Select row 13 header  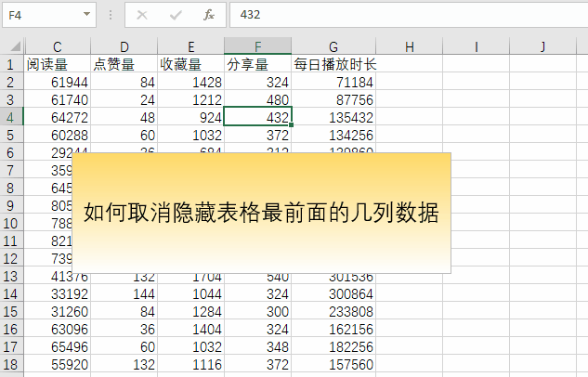[x=11, y=276]
